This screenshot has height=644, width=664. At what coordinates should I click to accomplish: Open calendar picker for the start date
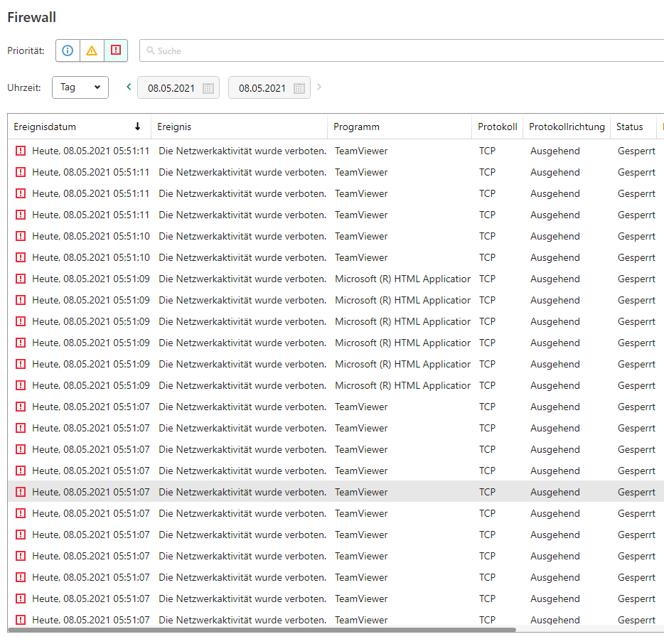pos(208,88)
